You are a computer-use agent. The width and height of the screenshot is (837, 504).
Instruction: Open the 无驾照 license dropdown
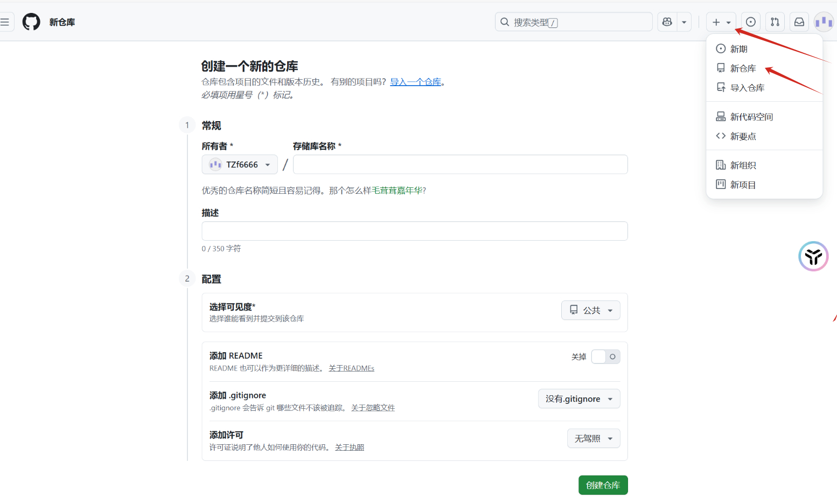coord(593,438)
